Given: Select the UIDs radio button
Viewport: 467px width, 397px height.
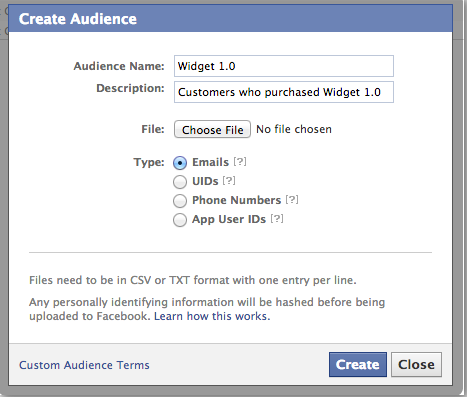Looking at the screenshot, I should pyautogui.click(x=180, y=182).
